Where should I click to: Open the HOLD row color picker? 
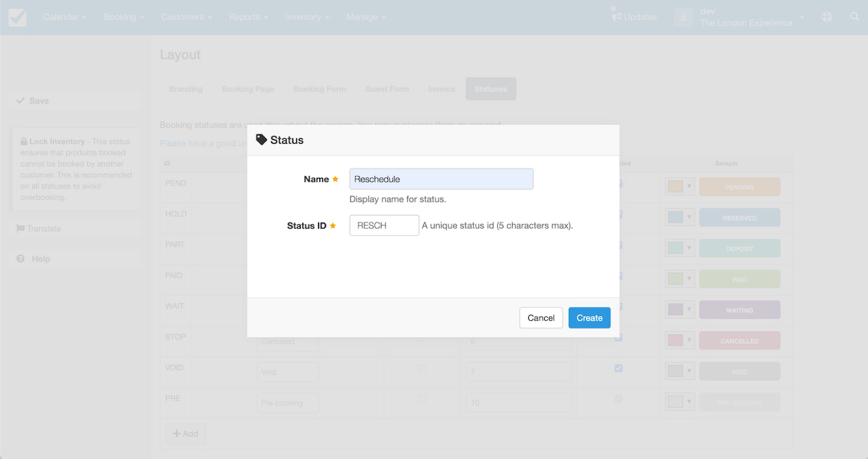click(680, 217)
